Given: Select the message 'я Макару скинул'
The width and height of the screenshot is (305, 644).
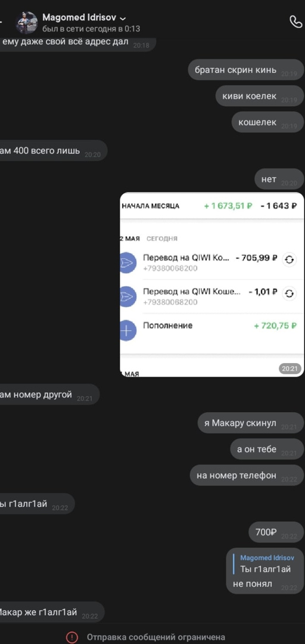Looking at the screenshot, I should [x=251, y=423].
